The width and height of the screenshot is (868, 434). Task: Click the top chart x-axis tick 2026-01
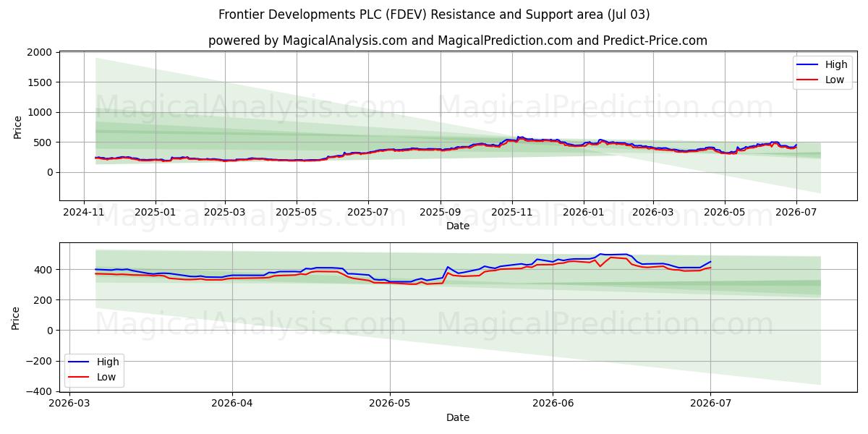point(584,212)
